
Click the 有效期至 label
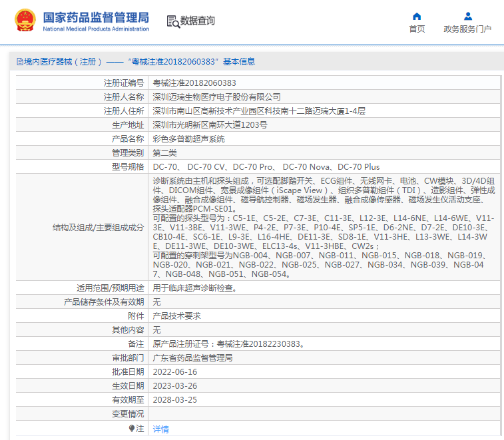click(128, 400)
